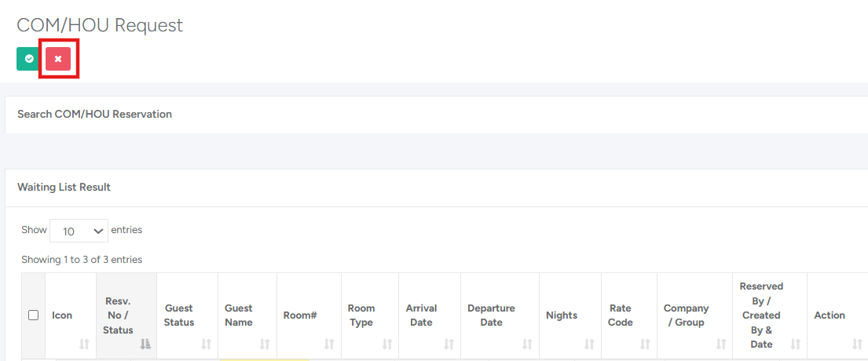Click the red reject X button

tap(58, 59)
